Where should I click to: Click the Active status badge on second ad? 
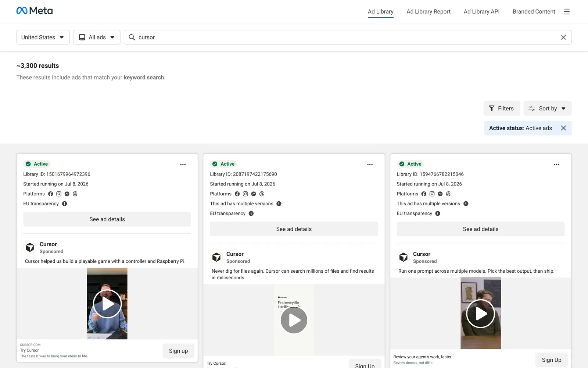pos(224,164)
